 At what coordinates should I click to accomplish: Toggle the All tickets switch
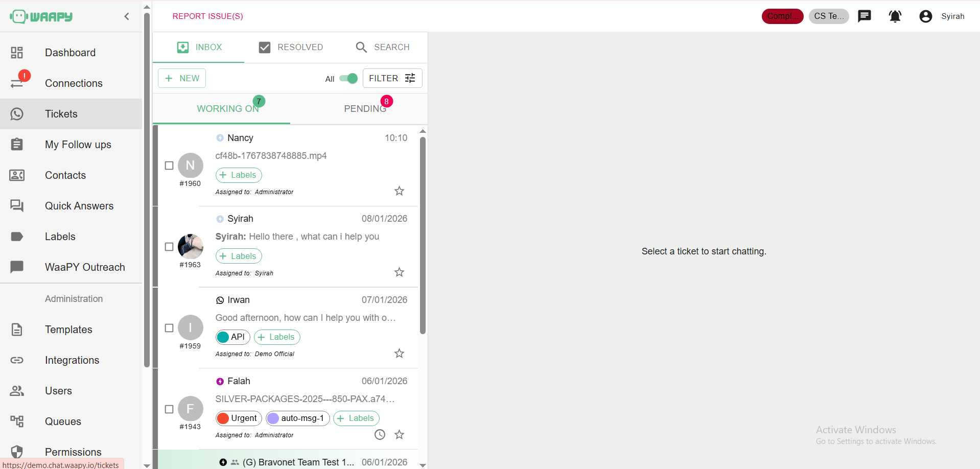pos(348,79)
